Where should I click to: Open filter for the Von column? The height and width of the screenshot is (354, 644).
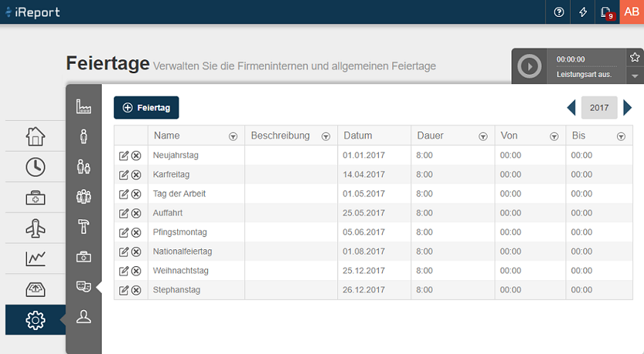click(554, 136)
